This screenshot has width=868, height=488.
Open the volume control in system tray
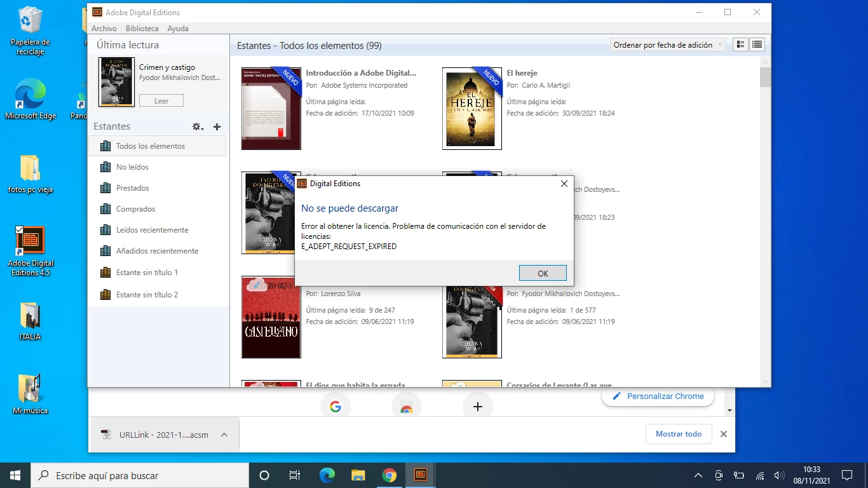pos(779,475)
